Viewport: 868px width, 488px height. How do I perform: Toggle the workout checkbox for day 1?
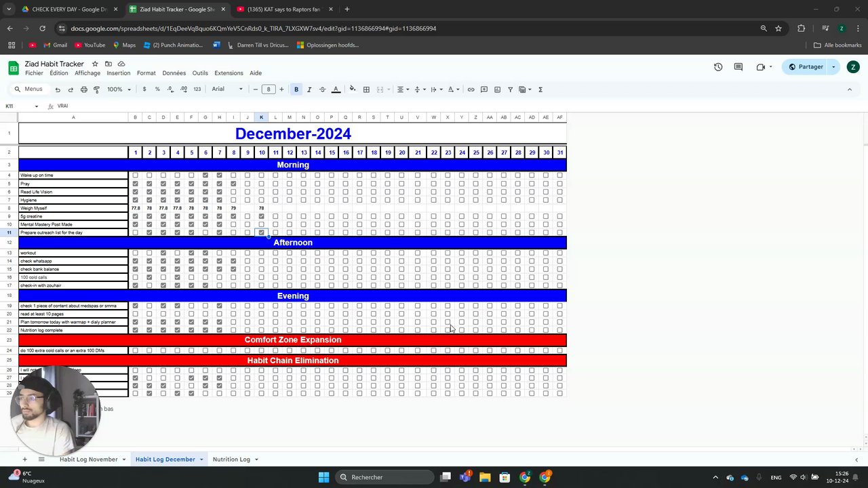(135, 253)
